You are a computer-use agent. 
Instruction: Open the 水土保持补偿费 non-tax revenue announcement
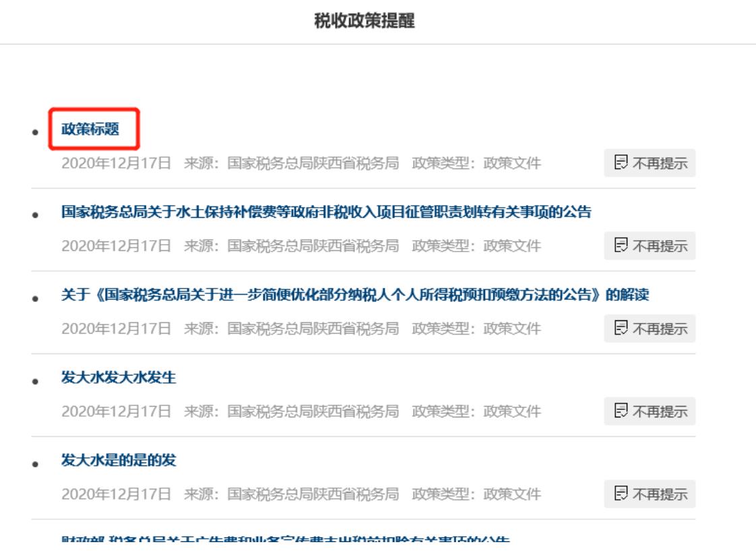pyautogui.click(x=326, y=213)
